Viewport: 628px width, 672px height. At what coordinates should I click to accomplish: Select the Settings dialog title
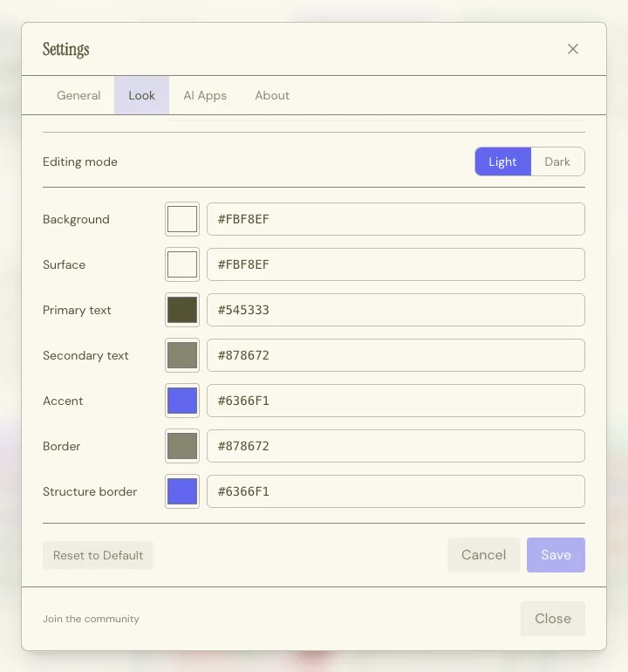[x=66, y=49]
